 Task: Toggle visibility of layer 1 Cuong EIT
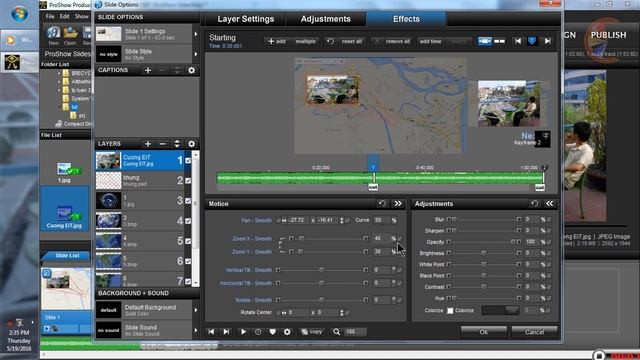pos(188,160)
